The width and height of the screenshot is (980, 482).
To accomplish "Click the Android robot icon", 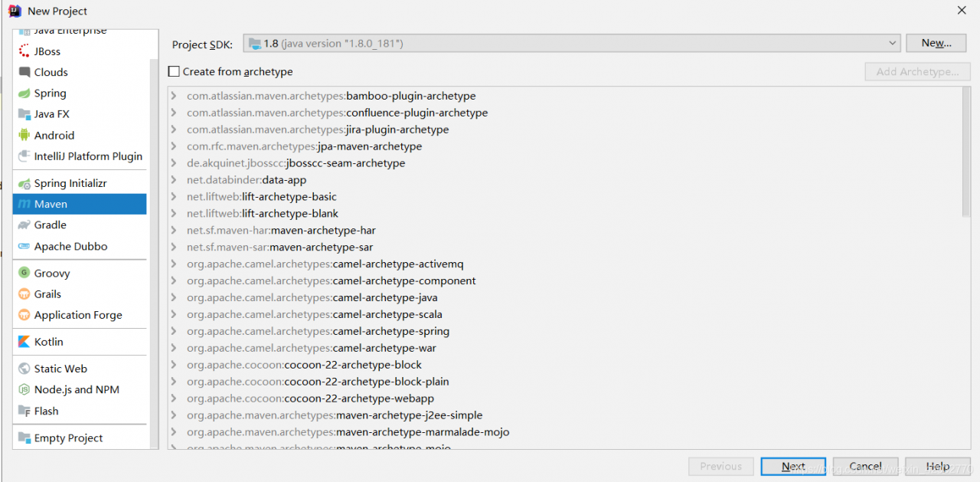I will tap(24, 135).
